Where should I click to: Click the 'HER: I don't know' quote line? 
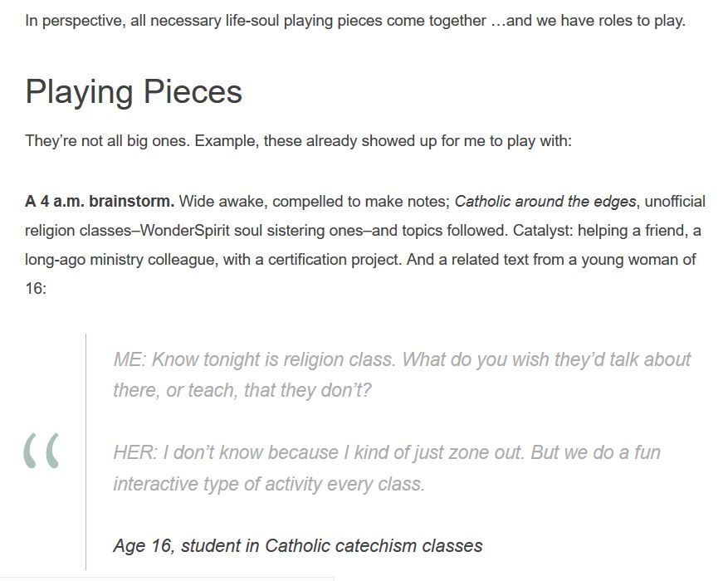point(387,452)
